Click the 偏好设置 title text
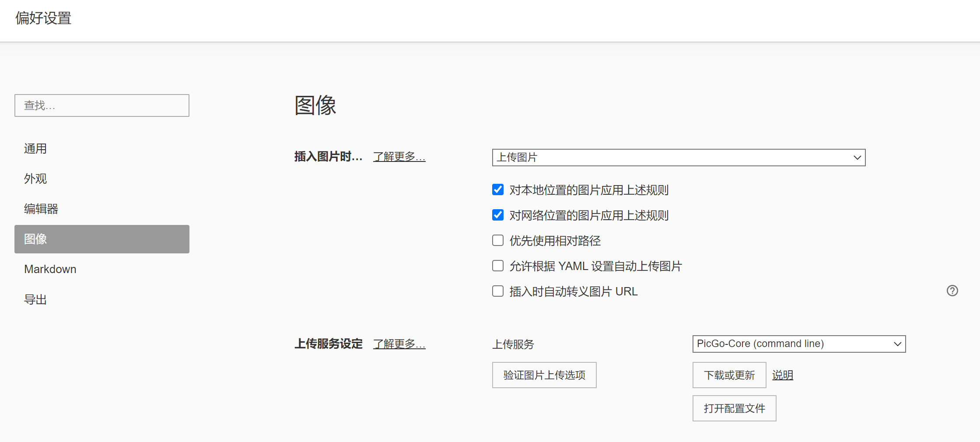Image resolution: width=980 pixels, height=442 pixels. coord(43,18)
